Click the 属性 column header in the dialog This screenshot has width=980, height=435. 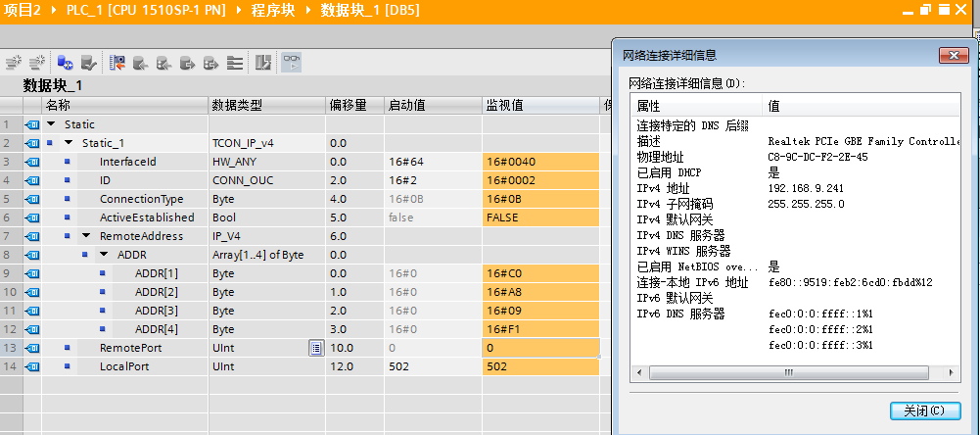(x=696, y=107)
